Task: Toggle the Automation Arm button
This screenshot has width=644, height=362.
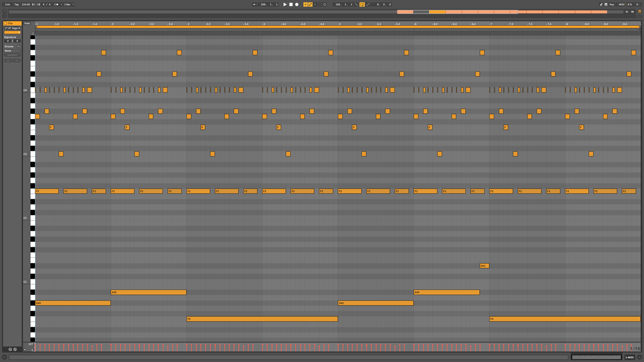Action: point(310,4)
